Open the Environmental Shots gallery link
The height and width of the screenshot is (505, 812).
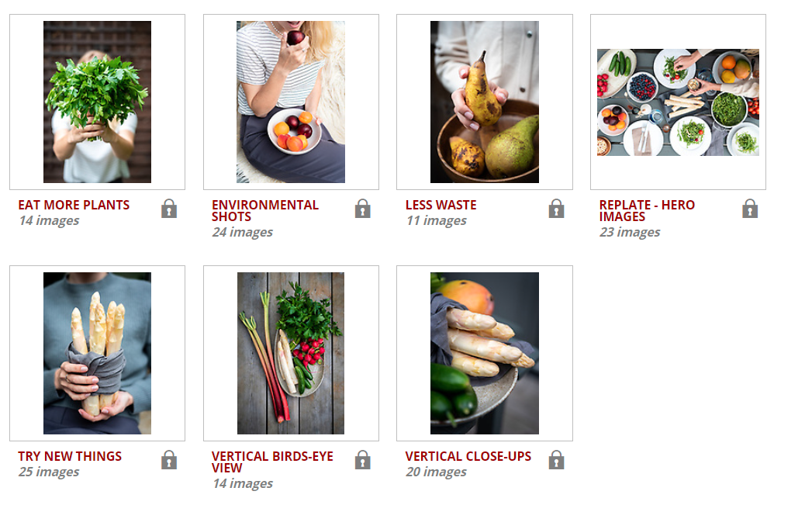point(264,211)
